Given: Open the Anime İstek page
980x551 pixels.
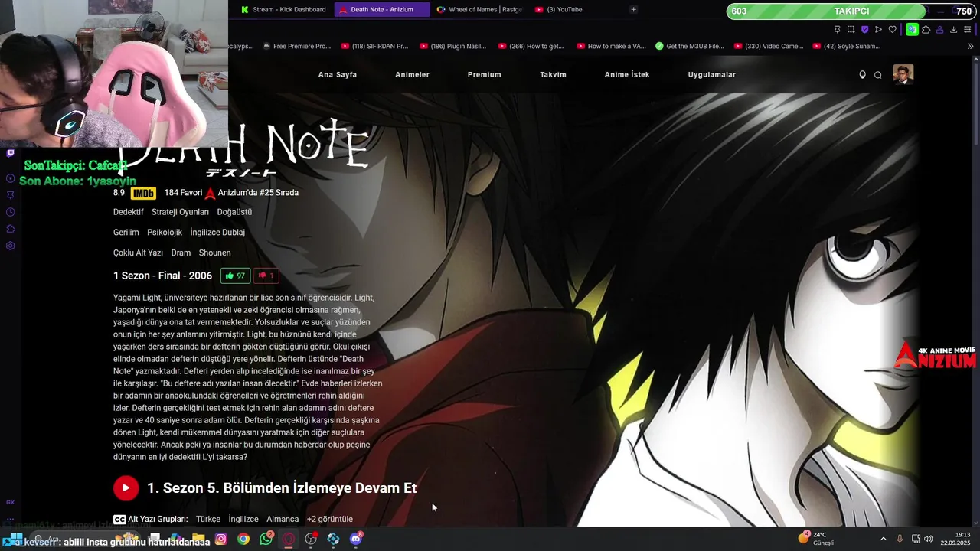Looking at the screenshot, I should [627, 74].
